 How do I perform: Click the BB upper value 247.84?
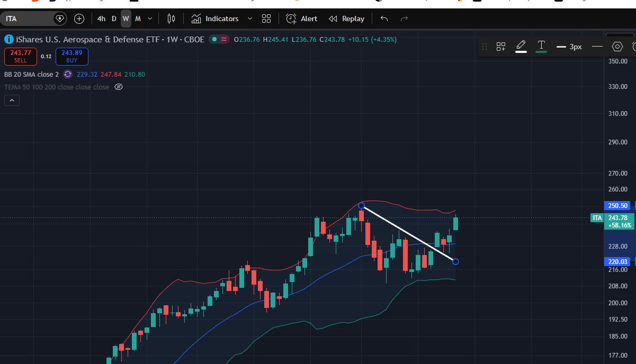point(111,74)
